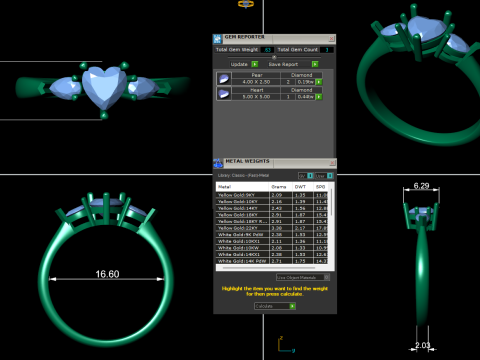Select the Yellow Gold 18KY row
Viewport: 480px width, 360px height.
272,215
